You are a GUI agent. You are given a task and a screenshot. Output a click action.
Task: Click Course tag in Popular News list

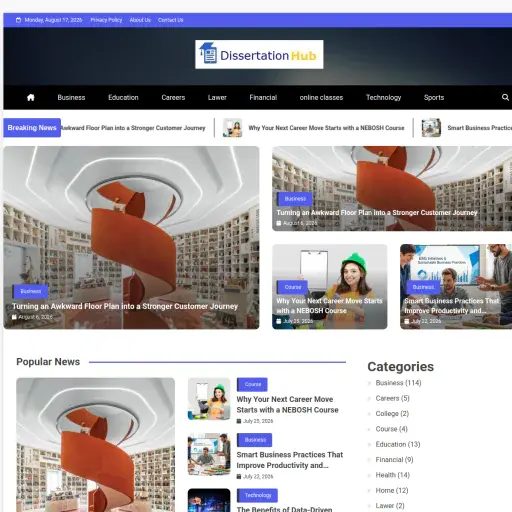252,384
